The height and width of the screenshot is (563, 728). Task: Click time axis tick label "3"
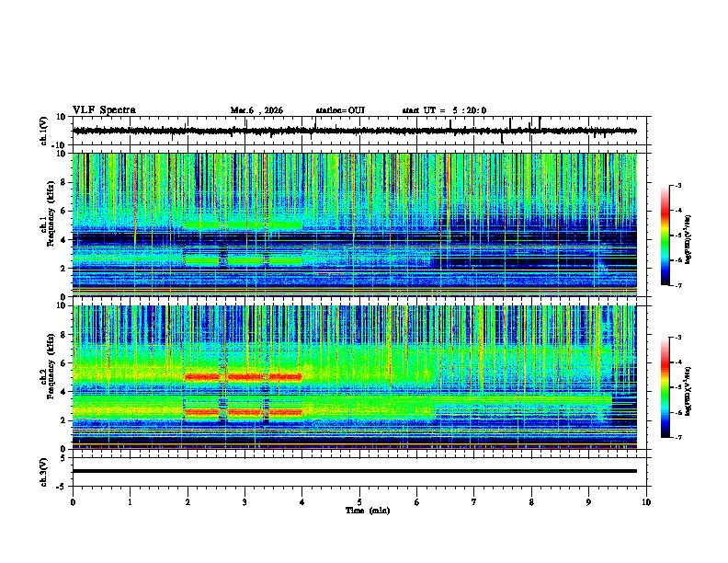(245, 502)
